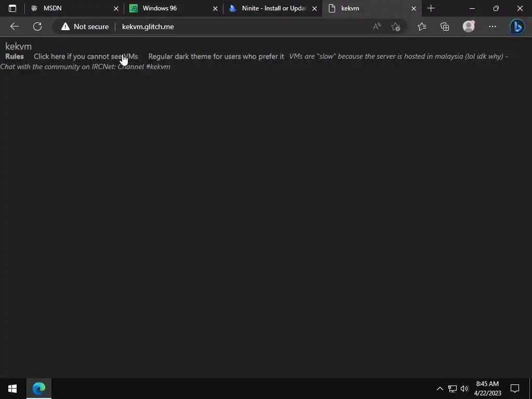The width and height of the screenshot is (532, 399).
Task: Open the notification center icon
Action: coord(515,389)
